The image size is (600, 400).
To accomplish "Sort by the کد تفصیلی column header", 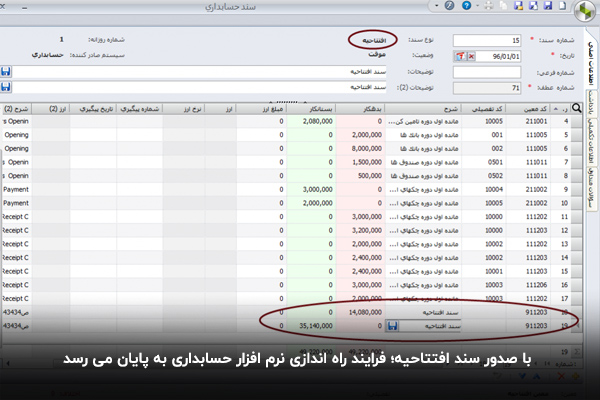I will [483, 109].
